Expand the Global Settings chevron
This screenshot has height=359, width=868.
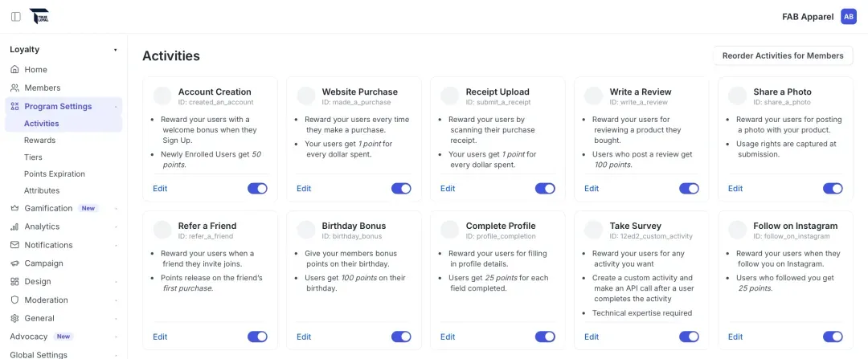coord(116,354)
